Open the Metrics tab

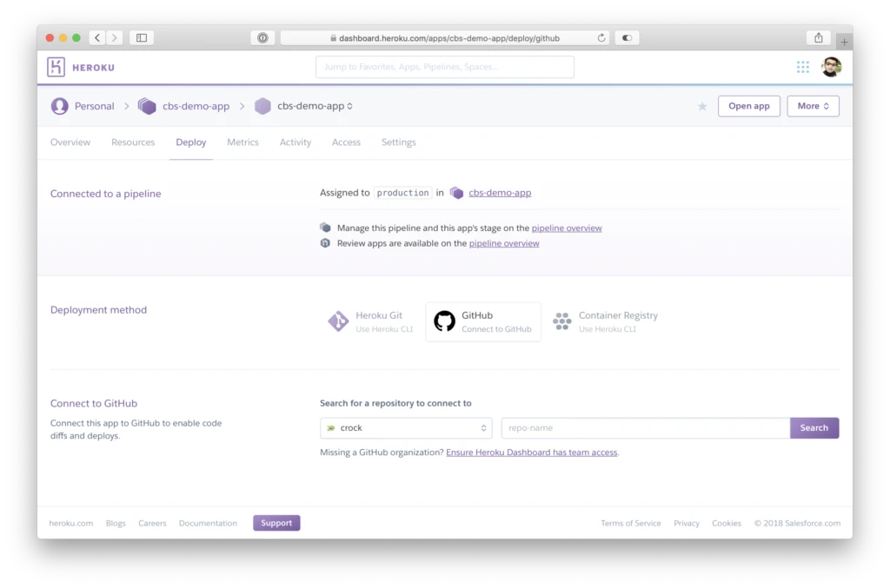click(243, 142)
